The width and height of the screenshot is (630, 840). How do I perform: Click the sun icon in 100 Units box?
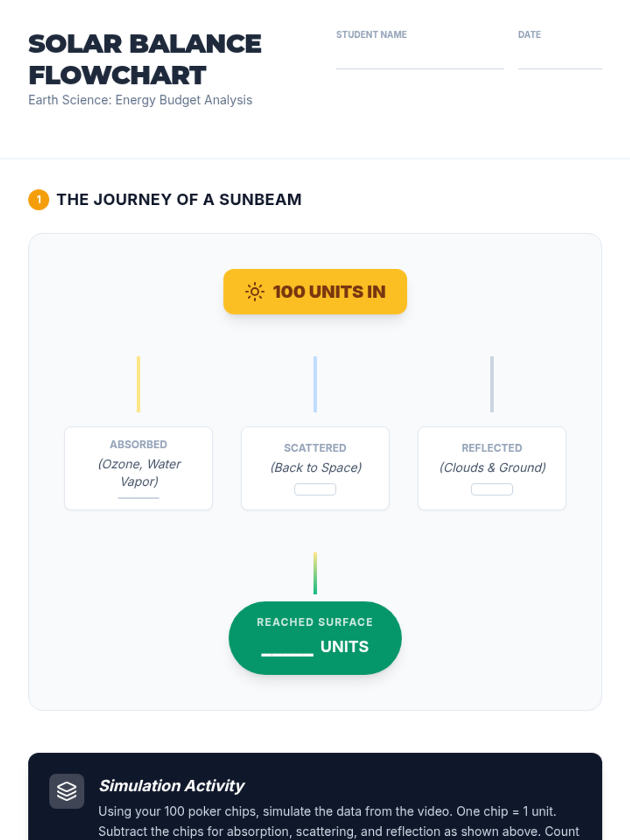[x=255, y=291]
